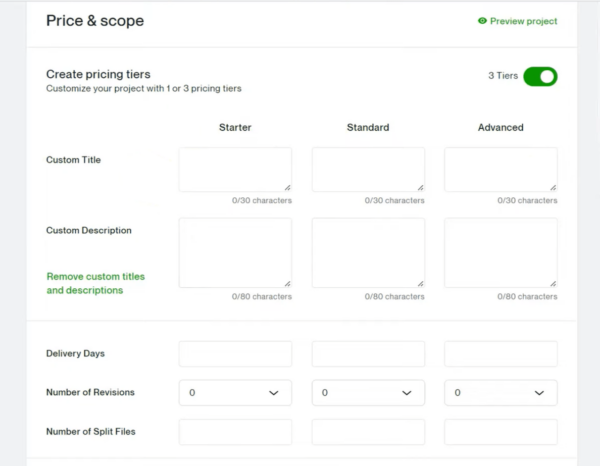Grab resize handle of Starter Custom Description box
Viewport: 600px width, 466px height.
(287, 284)
